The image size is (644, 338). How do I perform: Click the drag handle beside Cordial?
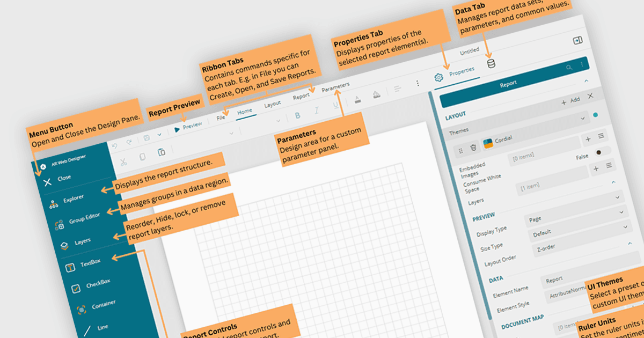tap(460, 151)
